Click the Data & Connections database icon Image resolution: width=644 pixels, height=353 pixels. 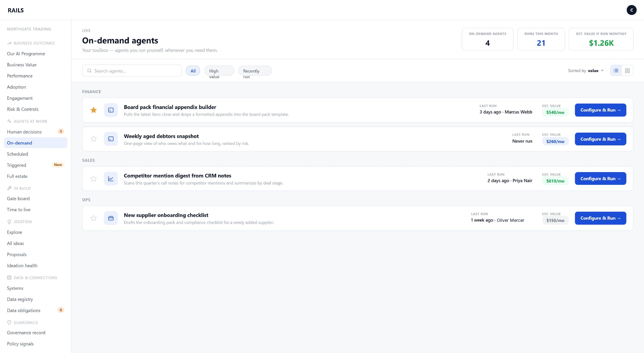(9, 277)
